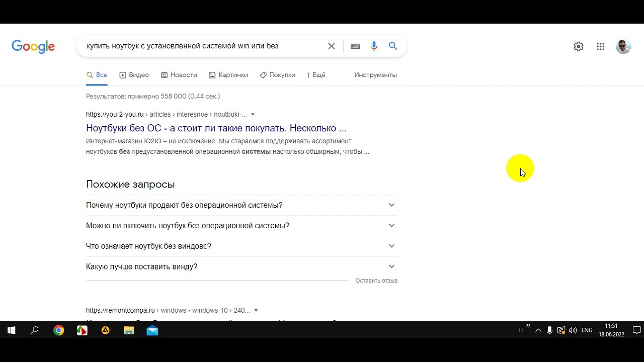Image resolution: width=644 pixels, height=362 pixels.
Task: Clear the search query with X icon
Action: pos(332,46)
